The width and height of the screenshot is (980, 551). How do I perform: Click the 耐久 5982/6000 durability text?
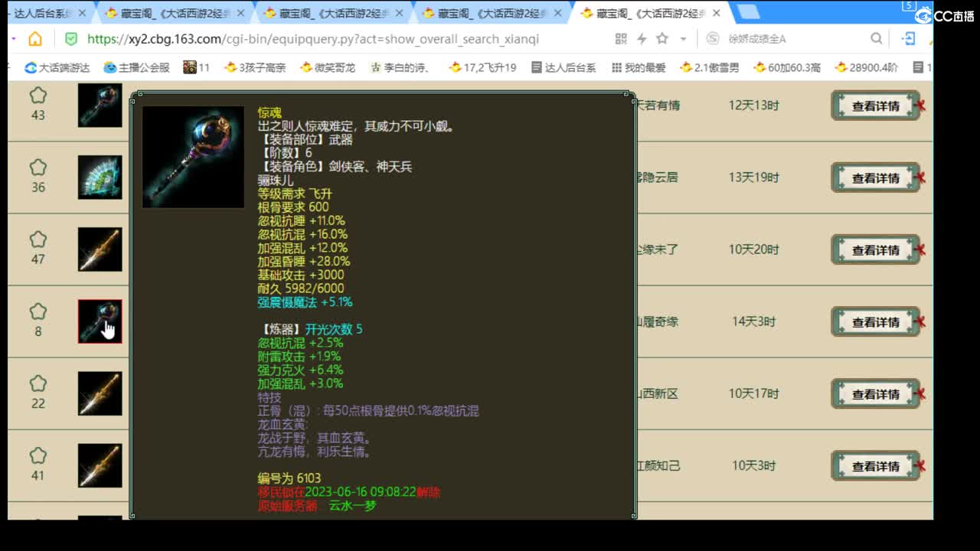point(301,289)
